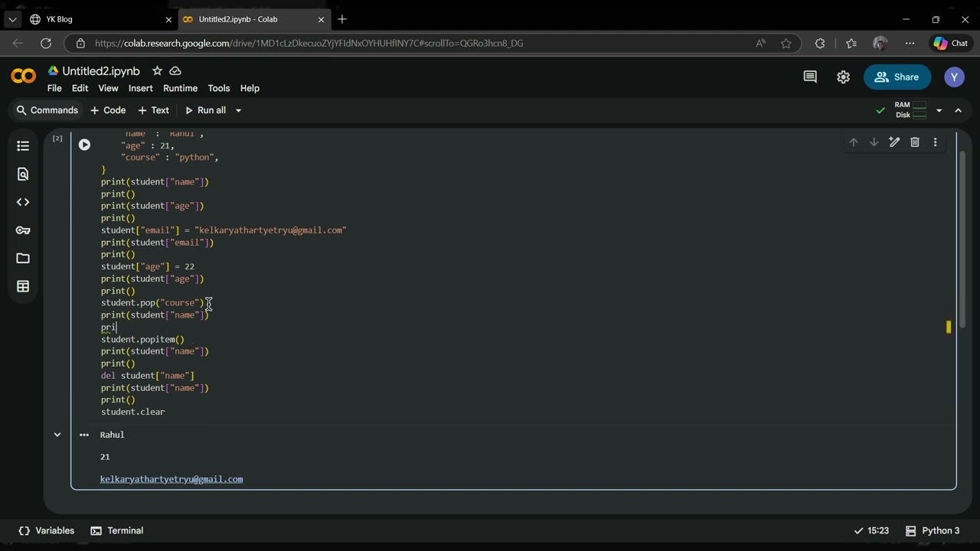The height and width of the screenshot is (551, 980).
Task: Collapse the cell output chevron
Action: [57, 435]
